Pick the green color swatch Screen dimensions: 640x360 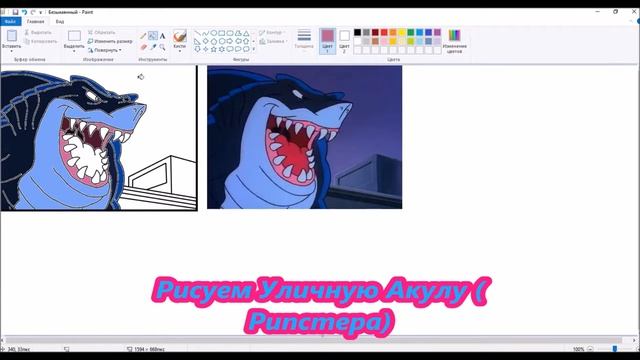[x=411, y=32]
